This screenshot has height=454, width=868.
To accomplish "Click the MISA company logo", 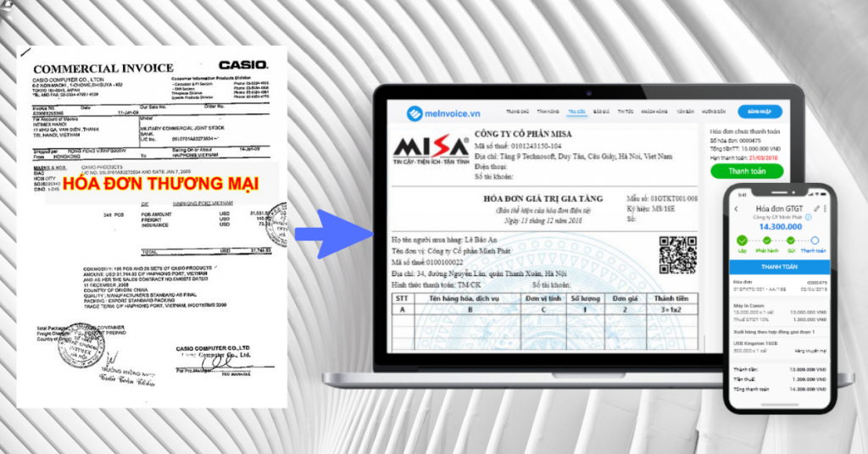I will tap(431, 150).
